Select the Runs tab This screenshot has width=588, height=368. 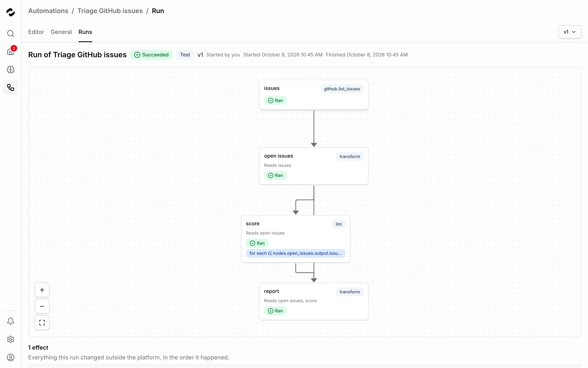click(x=85, y=32)
